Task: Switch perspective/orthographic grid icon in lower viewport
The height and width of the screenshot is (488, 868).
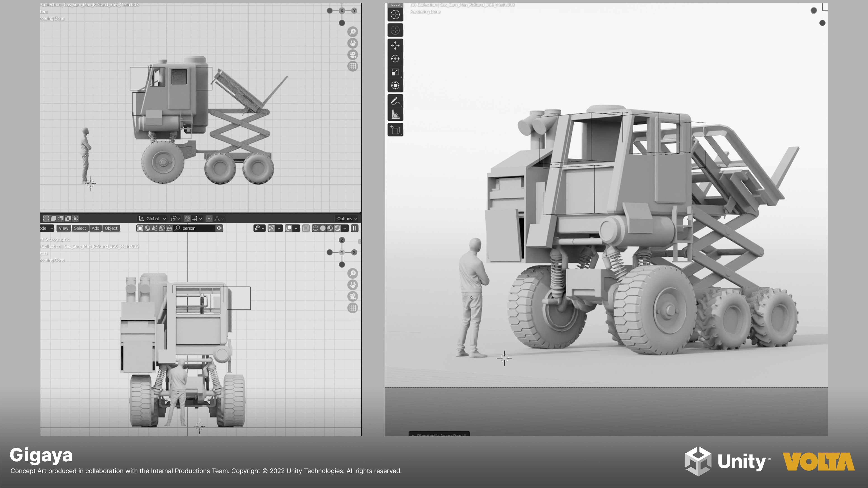Action: click(x=352, y=308)
